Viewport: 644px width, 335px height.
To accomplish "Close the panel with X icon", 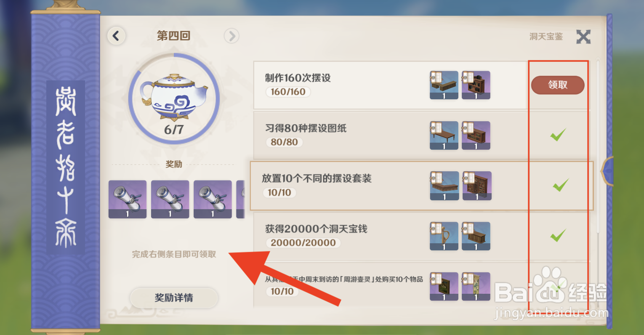I will pyautogui.click(x=583, y=37).
